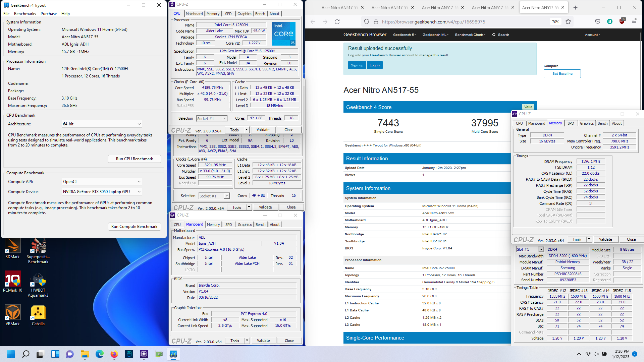Image resolution: width=644 pixels, height=362 pixels.
Task: Open a new browser tab
Action: click(x=576, y=7)
